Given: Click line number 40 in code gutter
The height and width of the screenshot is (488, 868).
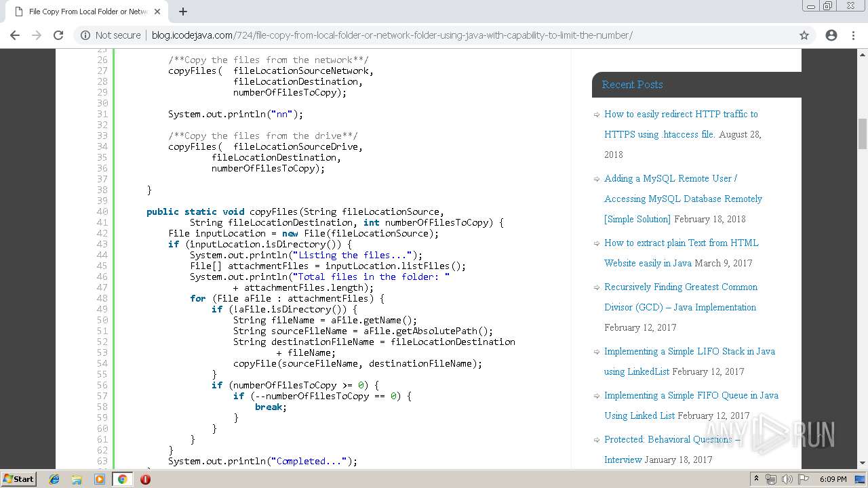Looking at the screenshot, I should pyautogui.click(x=102, y=211).
